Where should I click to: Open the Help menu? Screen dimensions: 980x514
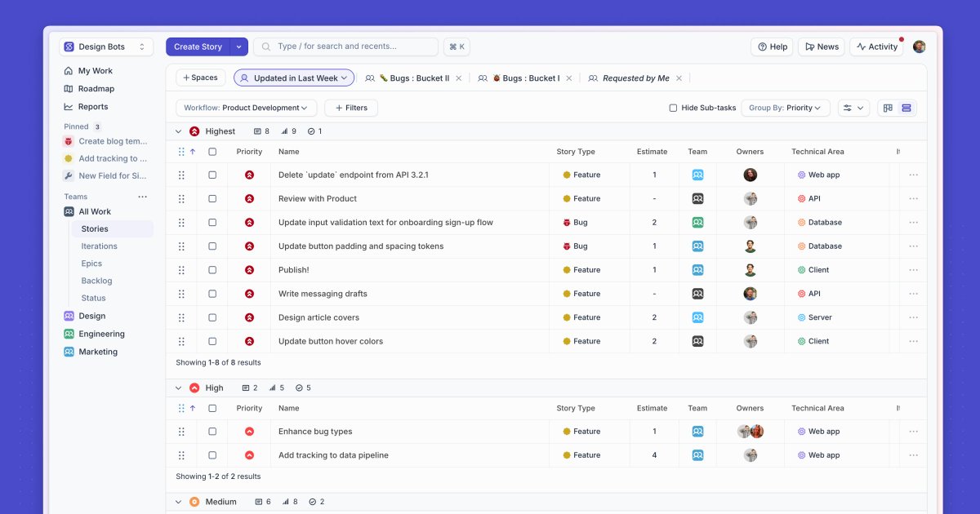[772, 47]
